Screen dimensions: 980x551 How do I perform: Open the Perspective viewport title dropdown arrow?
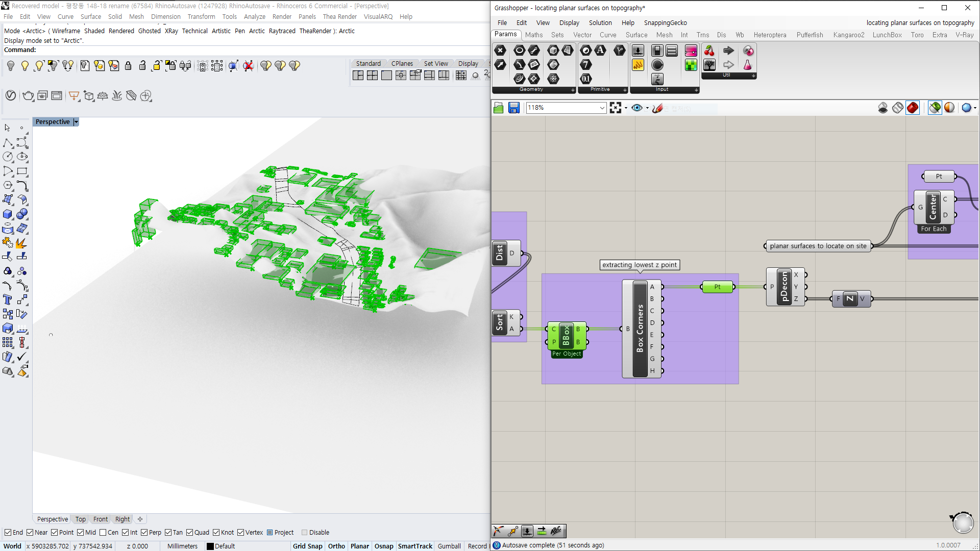click(76, 121)
